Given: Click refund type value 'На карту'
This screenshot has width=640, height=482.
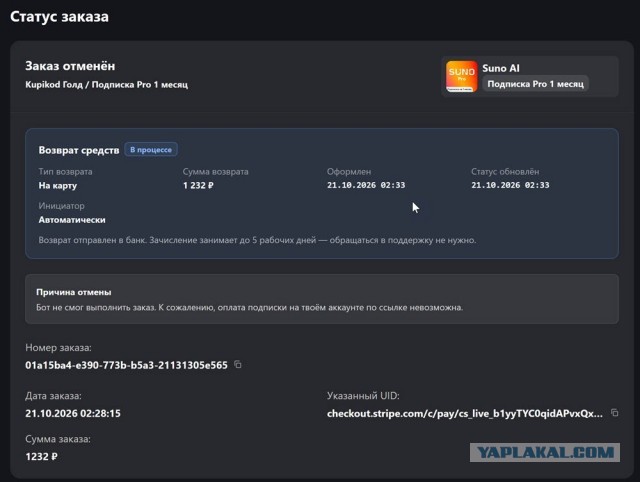Looking at the screenshot, I should 58,185.
